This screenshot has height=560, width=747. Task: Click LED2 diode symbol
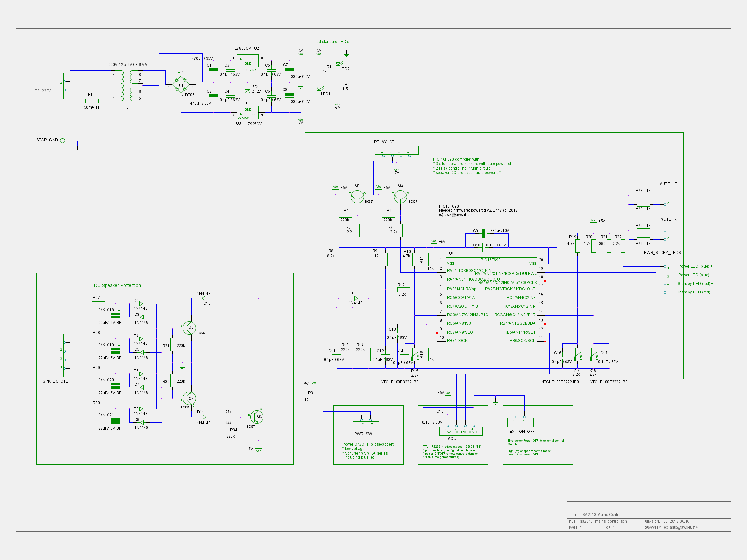coord(338,64)
